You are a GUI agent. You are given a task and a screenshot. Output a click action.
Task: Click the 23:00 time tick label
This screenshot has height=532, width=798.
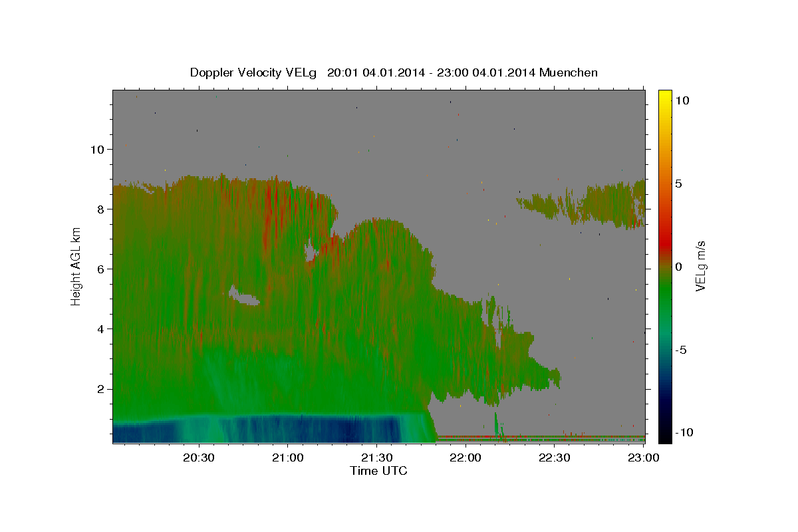coord(643,458)
